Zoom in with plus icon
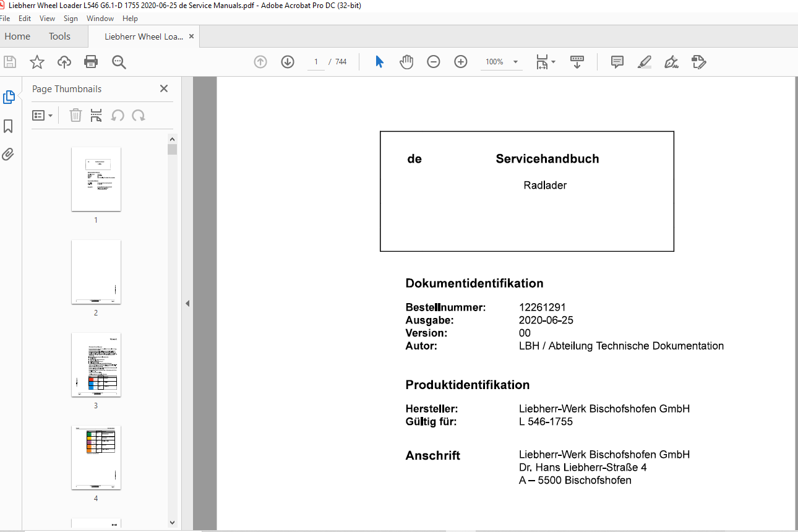This screenshot has width=798, height=532. click(461, 62)
